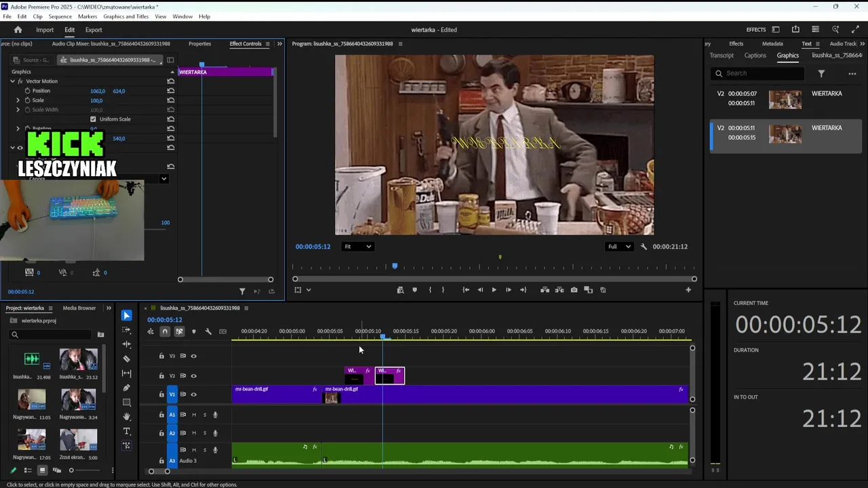Viewport: 868px width, 488px height.
Task: Toggle lock on track V2
Action: (161, 375)
